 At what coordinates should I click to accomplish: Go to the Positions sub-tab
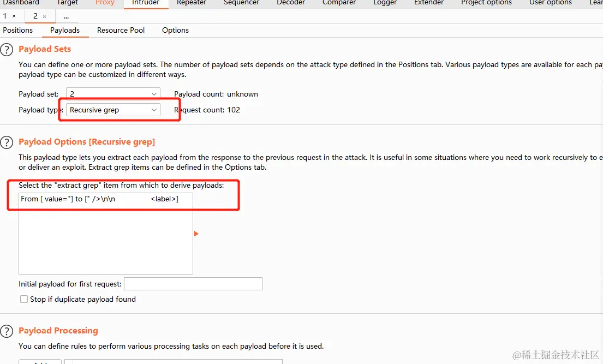17,30
